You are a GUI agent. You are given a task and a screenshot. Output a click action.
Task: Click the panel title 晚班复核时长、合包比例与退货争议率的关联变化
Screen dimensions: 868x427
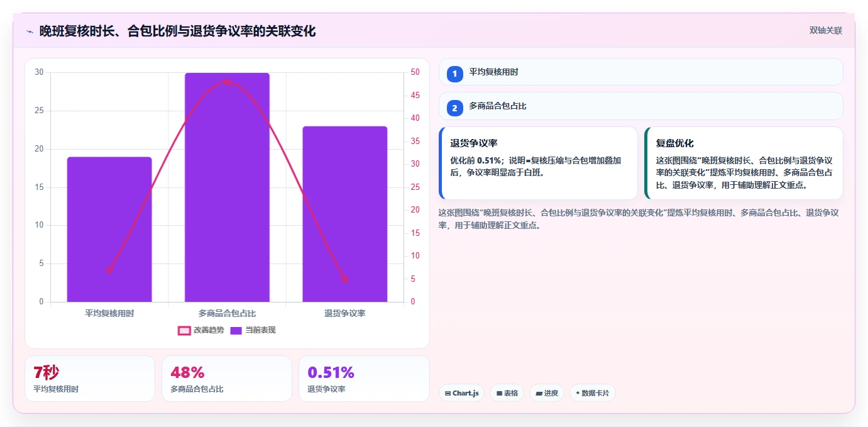(x=177, y=31)
